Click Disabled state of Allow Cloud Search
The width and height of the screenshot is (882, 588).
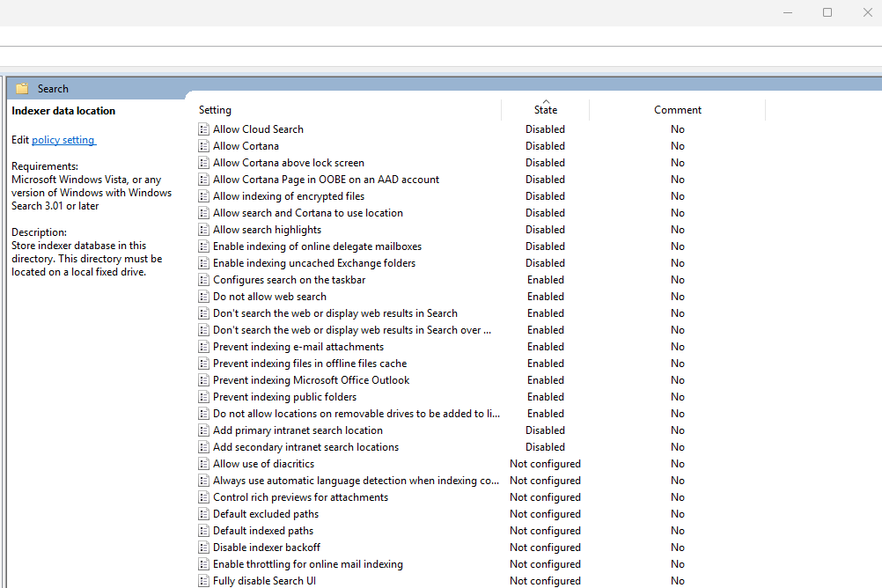pos(545,129)
